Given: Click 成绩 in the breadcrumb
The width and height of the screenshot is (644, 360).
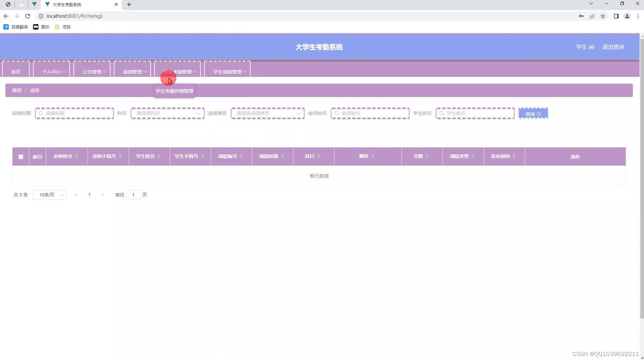Looking at the screenshot, I should click(35, 90).
